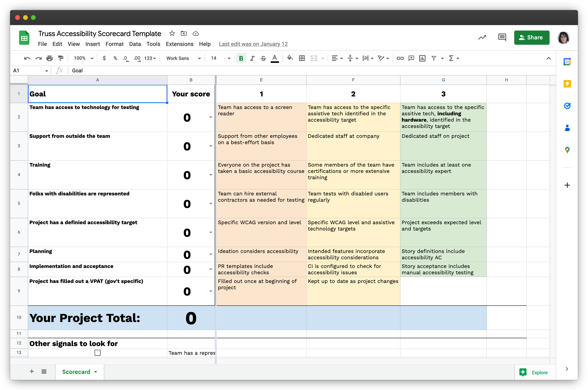Expand the Scorecard sheet tab menu

95,372
